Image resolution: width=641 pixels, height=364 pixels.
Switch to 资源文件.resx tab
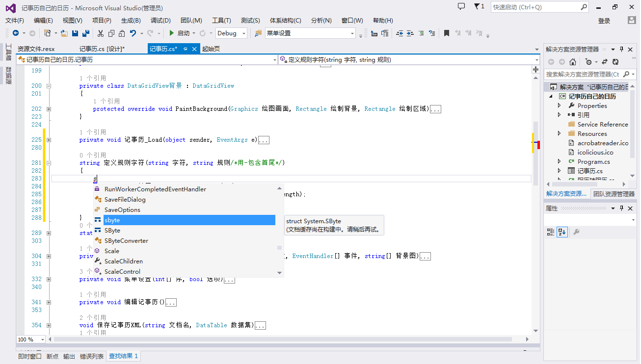pos(36,49)
